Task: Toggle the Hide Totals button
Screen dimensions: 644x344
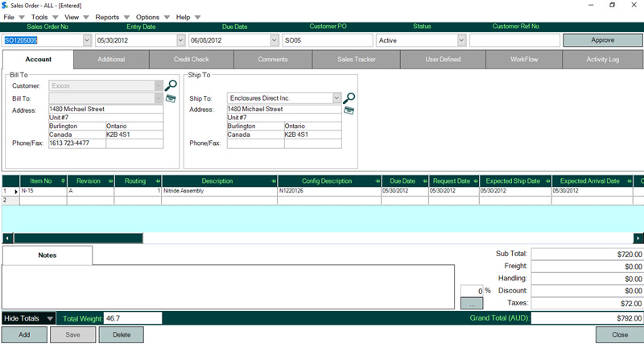Action: pyautogui.click(x=28, y=318)
